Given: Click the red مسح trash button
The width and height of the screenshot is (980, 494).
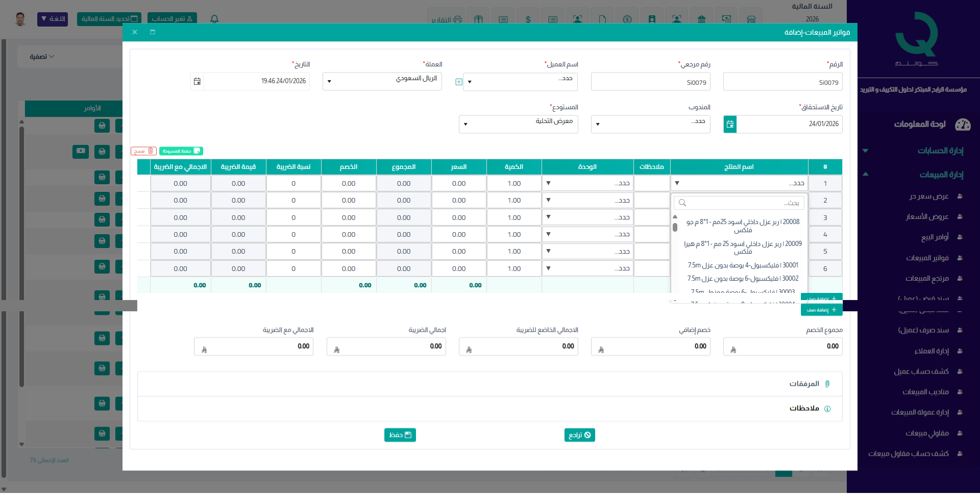Looking at the screenshot, I should (x=143, y=151).
